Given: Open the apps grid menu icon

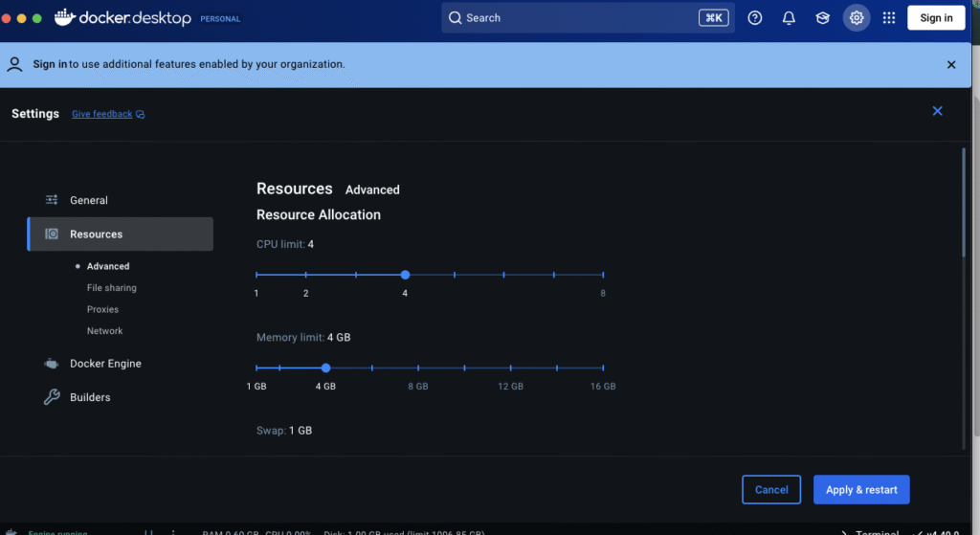Looking at the screenshot, I should pos(889,18).
